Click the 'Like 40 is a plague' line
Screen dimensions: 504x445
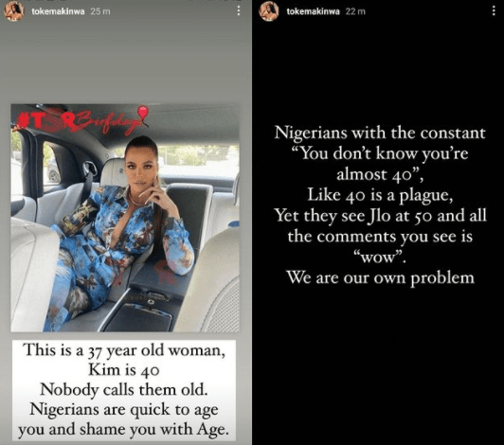pyautogui.click(x=380, y=195)
